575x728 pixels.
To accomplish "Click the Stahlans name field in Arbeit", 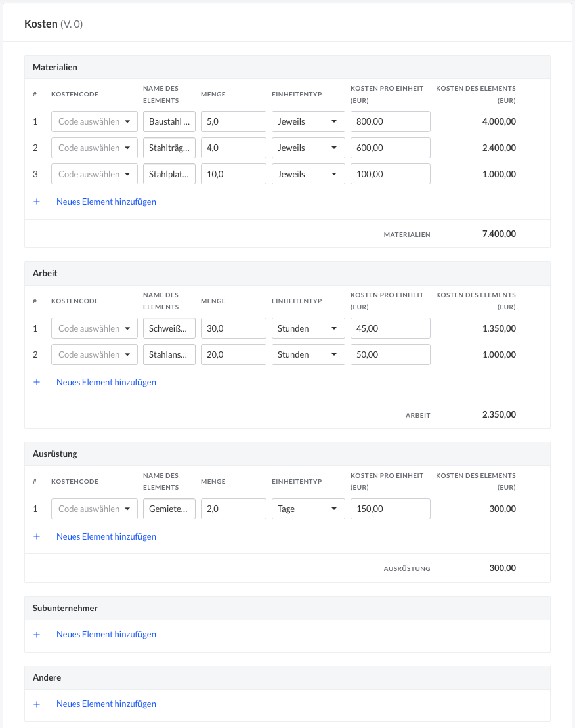I will [x=169, y=354].
